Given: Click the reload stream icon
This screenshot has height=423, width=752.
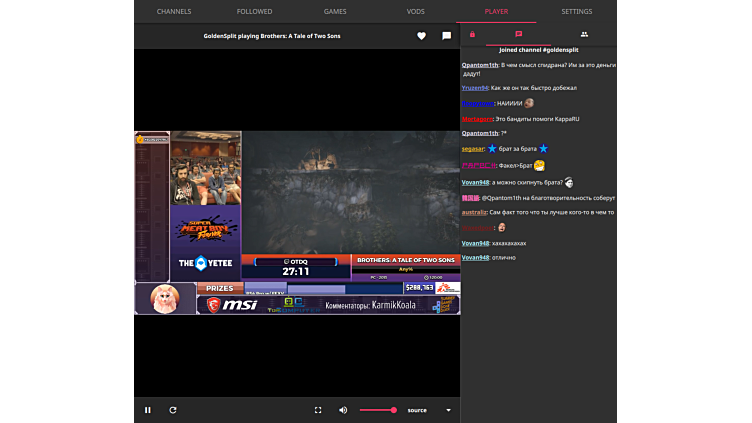Looking at the screenshot, I should [x=173, y=410].
